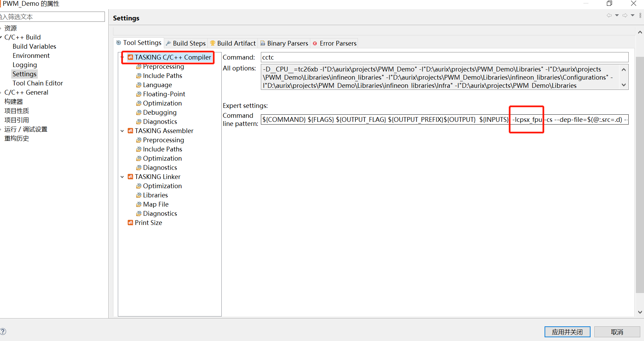
Task: Select TASKING C/C++ Compiler node icon
Action: pyautogui.click(x=130, y=57)
